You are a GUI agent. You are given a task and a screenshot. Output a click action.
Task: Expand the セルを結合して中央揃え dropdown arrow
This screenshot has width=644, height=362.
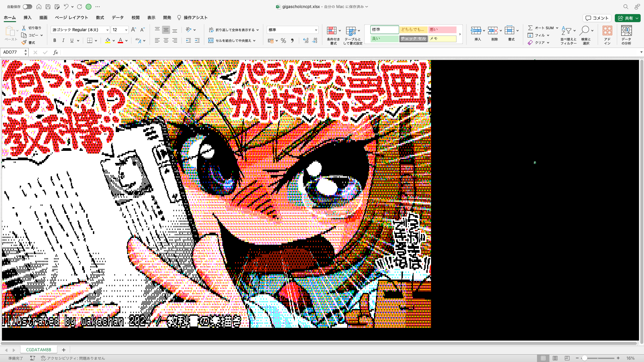point(254,41)
